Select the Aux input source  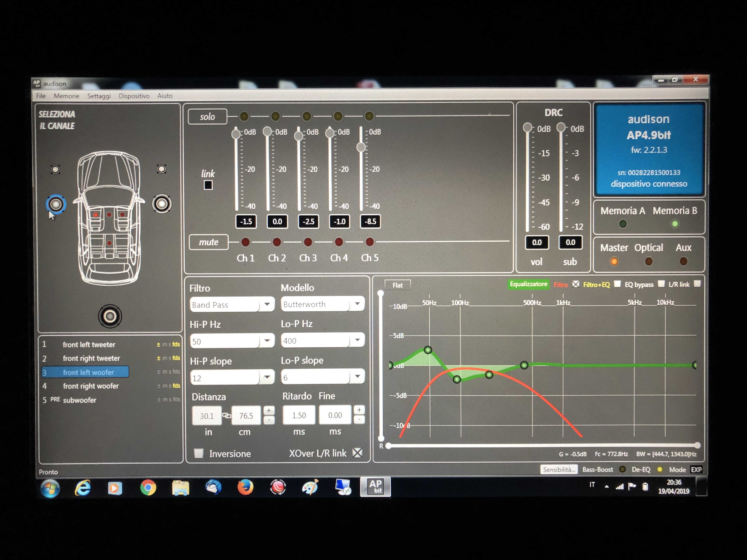pos(683,261)
